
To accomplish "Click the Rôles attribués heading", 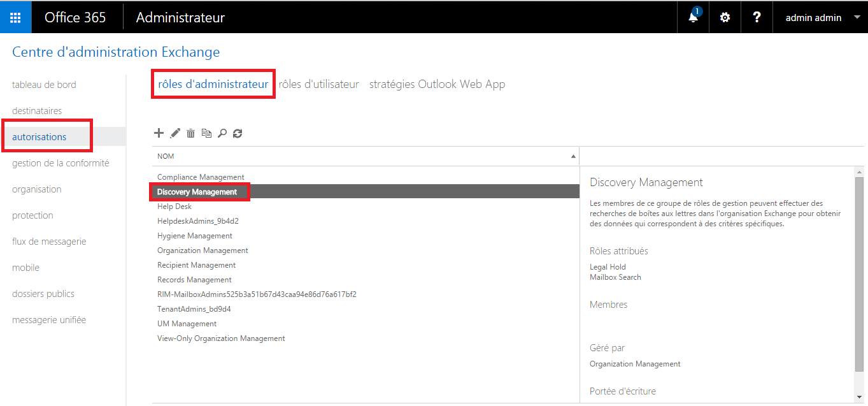I will [619, 251].
